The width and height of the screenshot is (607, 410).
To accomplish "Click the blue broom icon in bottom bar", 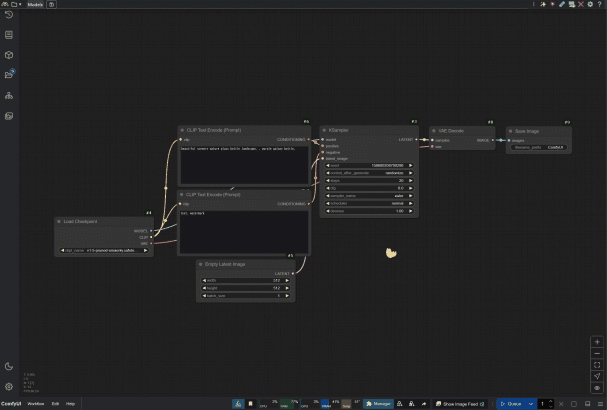I will (x=238, y=404).
